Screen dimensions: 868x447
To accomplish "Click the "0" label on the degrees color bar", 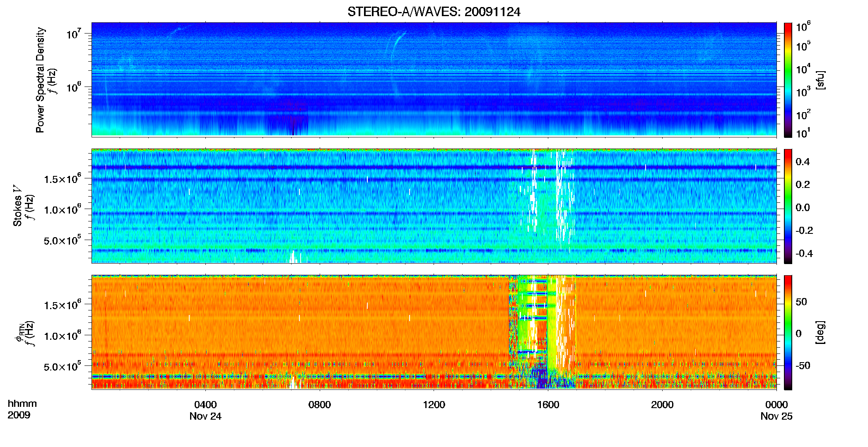I will [x=798, y=333].
